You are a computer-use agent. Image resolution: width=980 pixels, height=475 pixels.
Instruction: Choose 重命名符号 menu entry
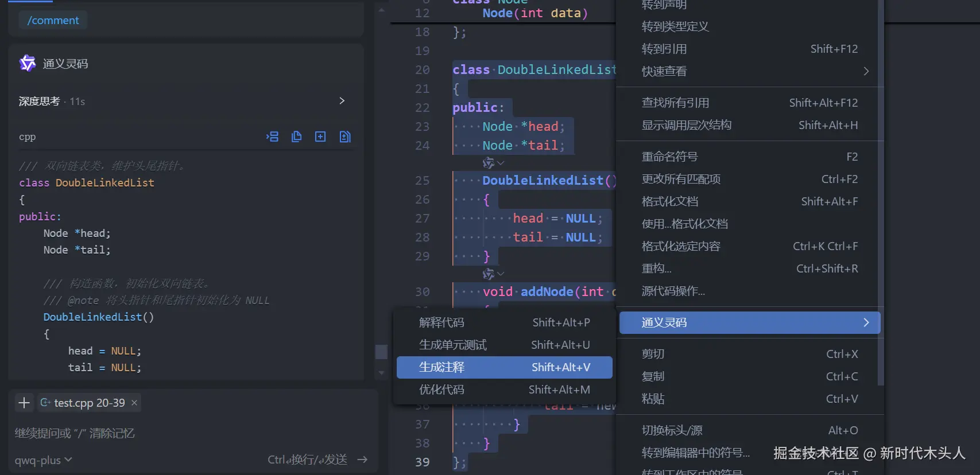[x=750, y=157]
